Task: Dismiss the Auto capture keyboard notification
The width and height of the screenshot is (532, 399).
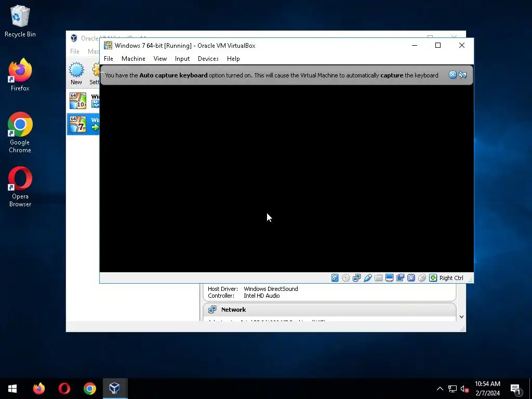Action: (453, 75)
